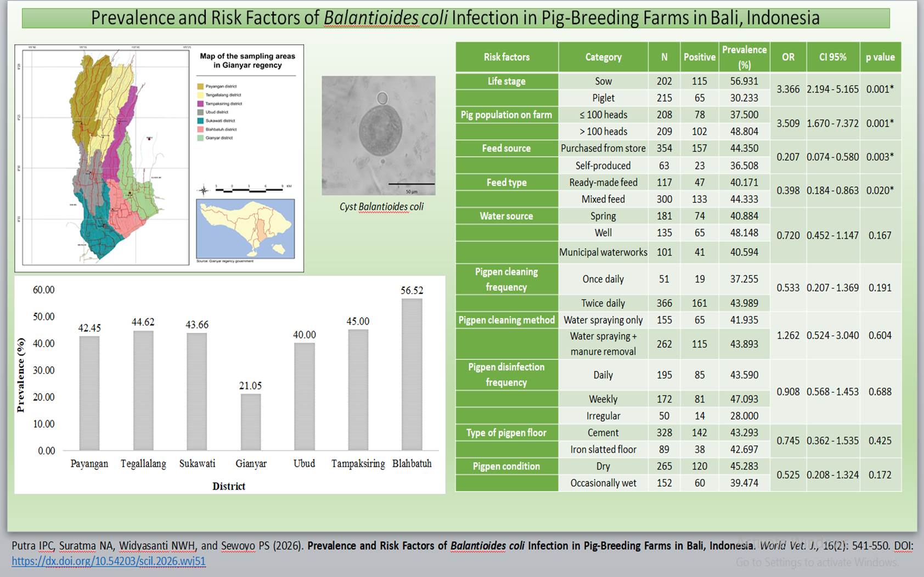Click the 'Category' table header
The image size is (924, 577).
pos(603,57)
